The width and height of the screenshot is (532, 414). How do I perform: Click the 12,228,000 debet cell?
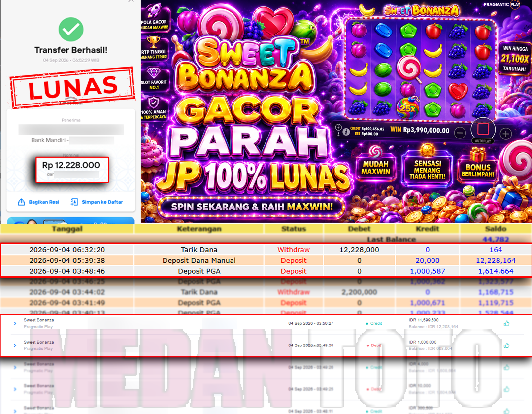point(359,250)
